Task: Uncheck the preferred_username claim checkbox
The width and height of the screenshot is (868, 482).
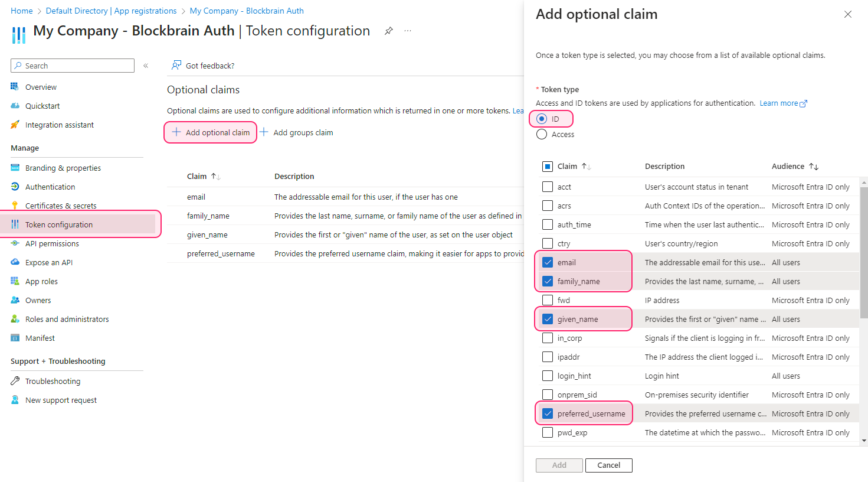Action: click(x=548, y=413)
